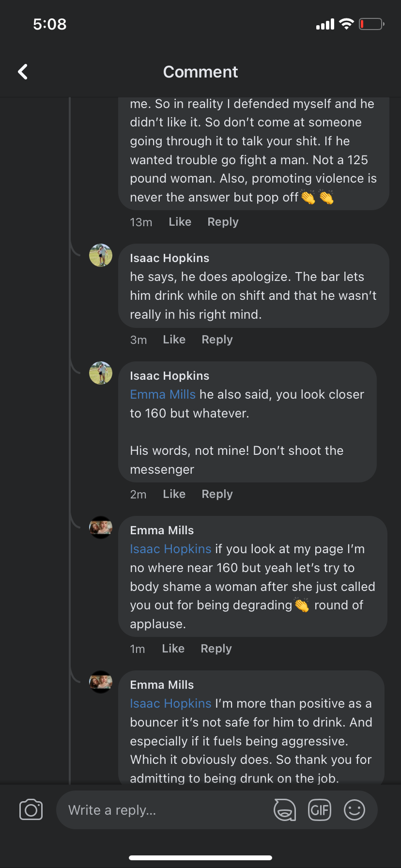Tap Isaac Hopkins' avatar on apology comment
The height and width of the screenshot is (868, 401).
click(x=101, y=255)
